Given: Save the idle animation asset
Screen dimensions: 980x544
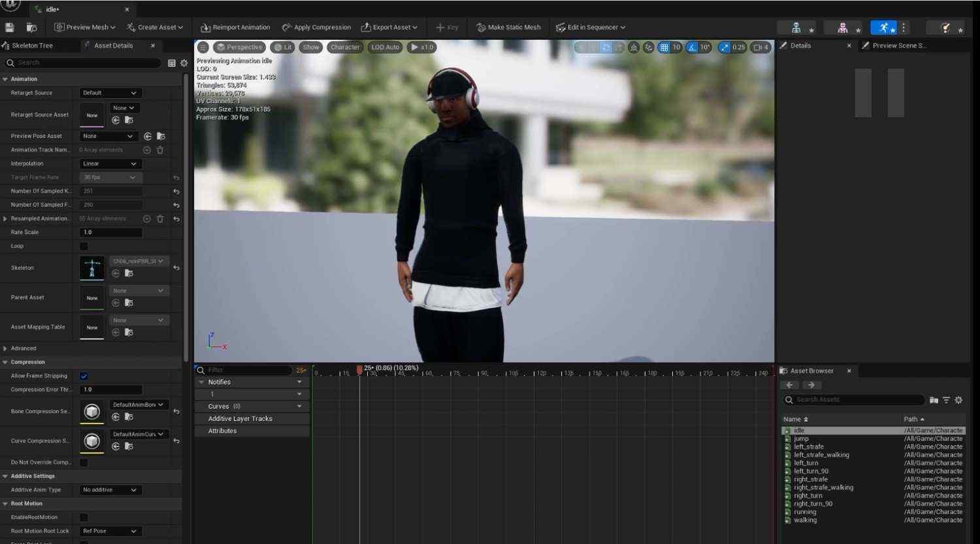Looking at the screenshot, I should (x=10, y=27).
